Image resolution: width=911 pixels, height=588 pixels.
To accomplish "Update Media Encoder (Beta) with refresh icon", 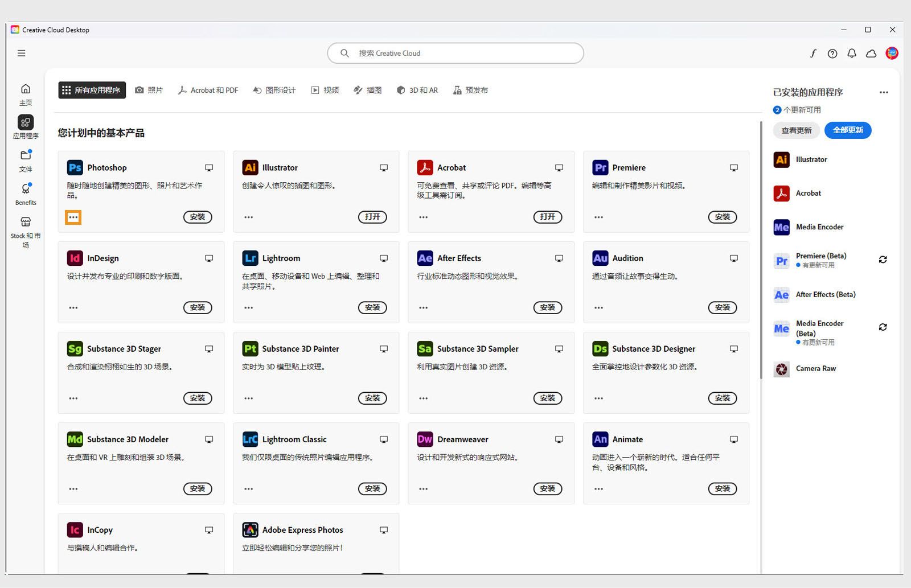I will click(883, 327).
